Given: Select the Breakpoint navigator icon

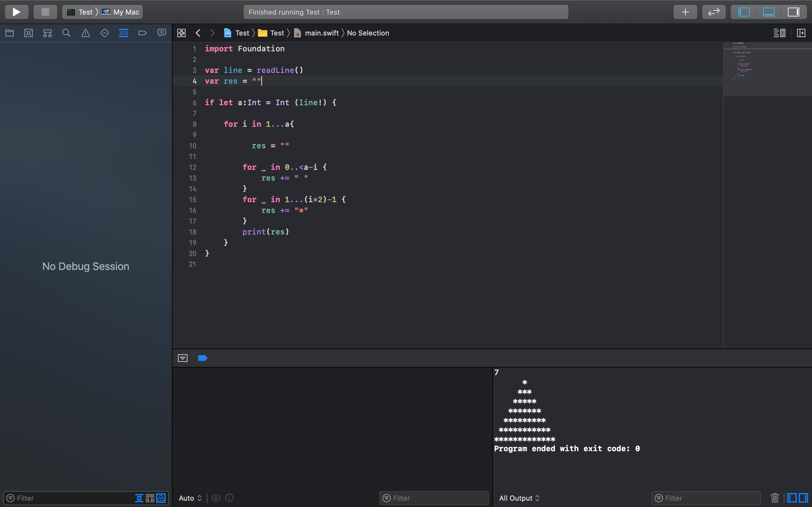Looking at the screenshot, I should tap(143, 33).
